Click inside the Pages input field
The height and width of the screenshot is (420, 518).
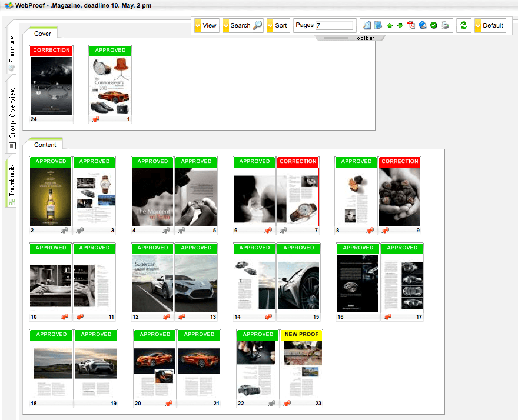333,25
